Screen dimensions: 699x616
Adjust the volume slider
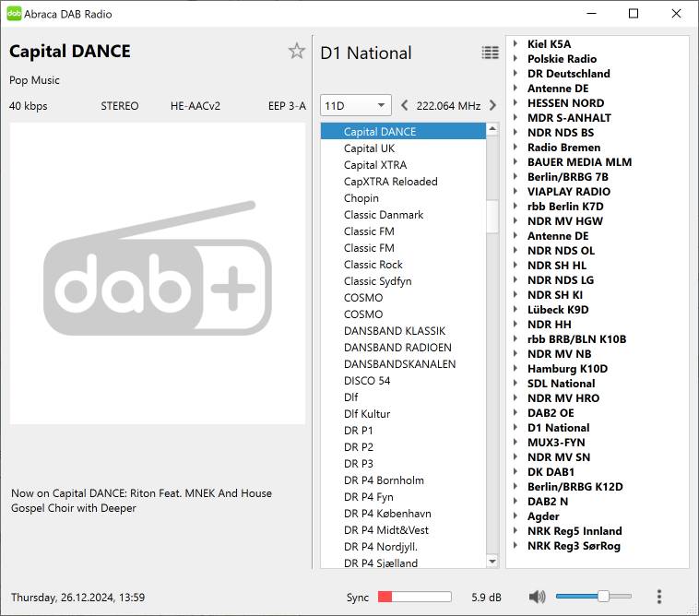tap(603, 597)
